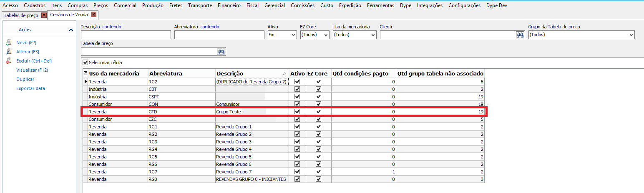The height and width of the screenshot is (193, 644).
Task: Open the Cadastros menu
Action: (35, 5)
